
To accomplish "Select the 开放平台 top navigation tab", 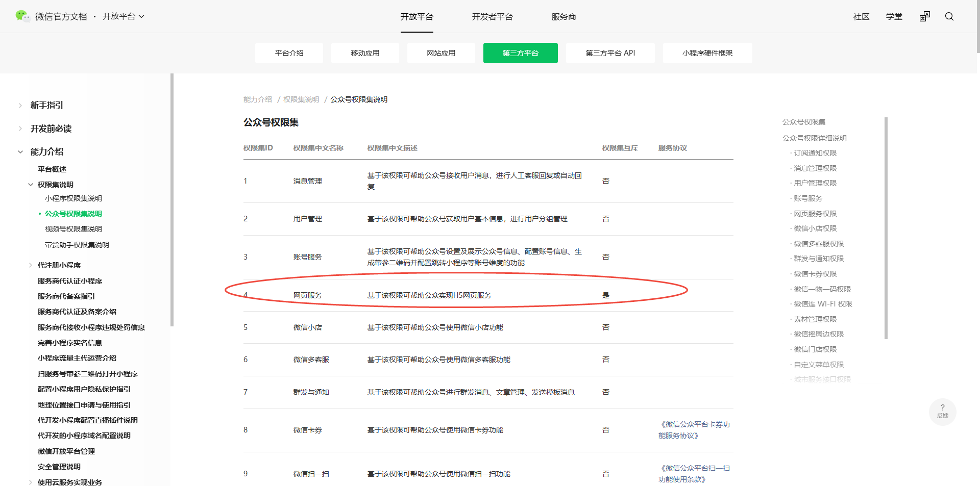I will [x=417, y=17].
